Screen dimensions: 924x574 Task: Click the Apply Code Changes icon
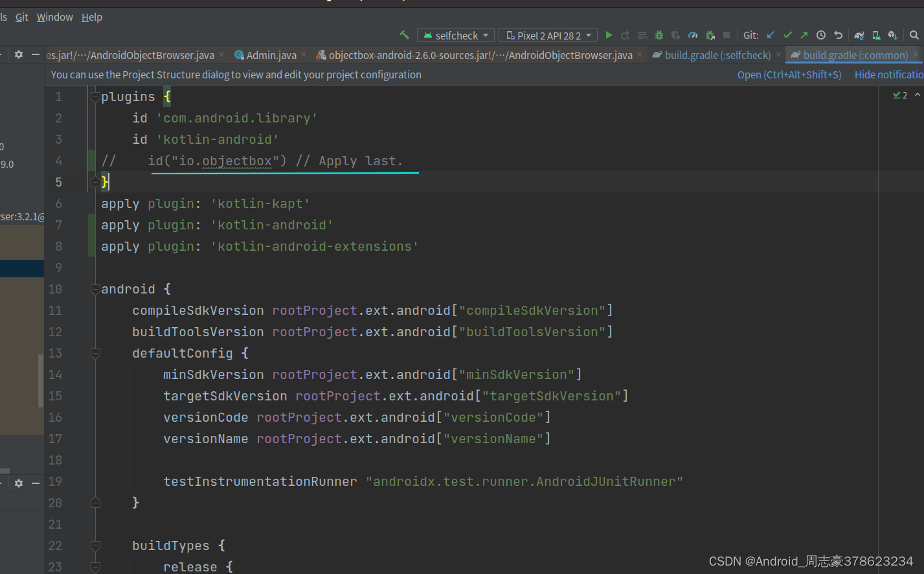coord(642,35)
